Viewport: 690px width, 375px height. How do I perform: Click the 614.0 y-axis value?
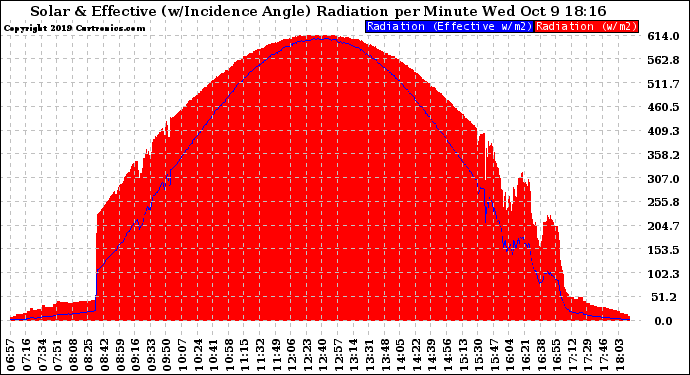[x=663, y=36]
